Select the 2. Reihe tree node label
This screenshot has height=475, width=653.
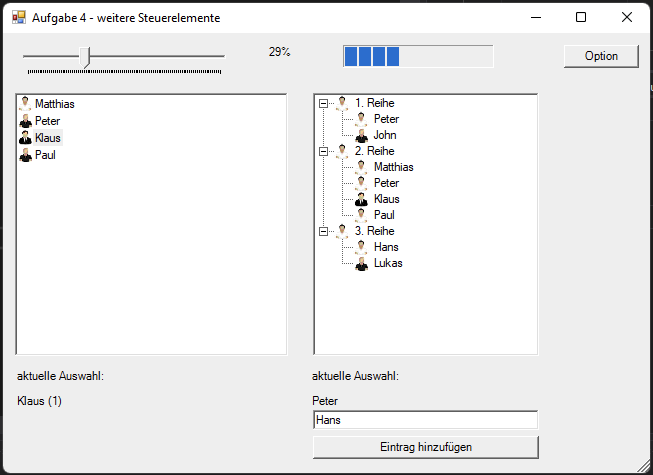coord(374,151)
